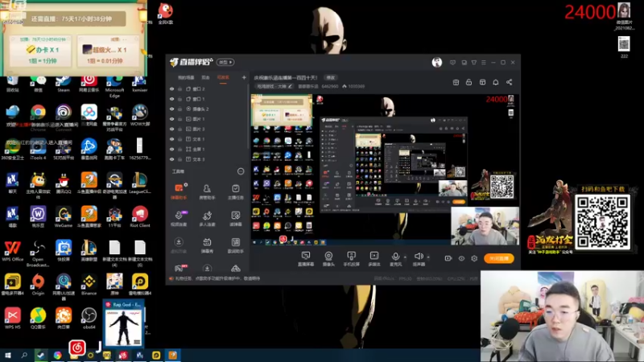Viewport: 644px width, 362px height.
Task: Expand the microphone options arrow
Action: coord(405,257)
